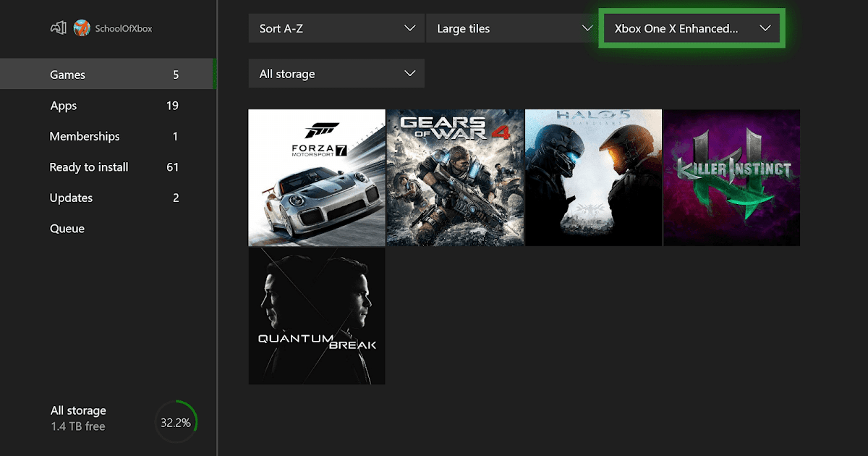Viewport: 868px width, 456px height.
Task: Expand the Large tiles view selector
Action: pyautogui.click(x=511, y=28)
